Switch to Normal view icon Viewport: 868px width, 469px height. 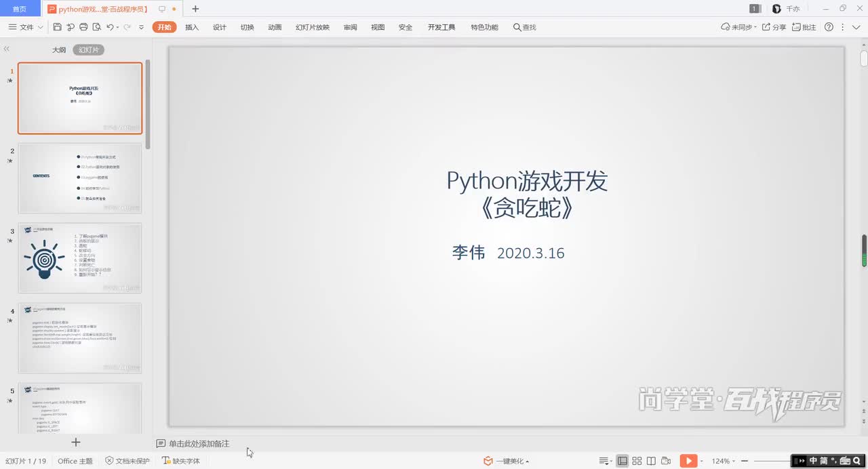click(x=622, y=461)
